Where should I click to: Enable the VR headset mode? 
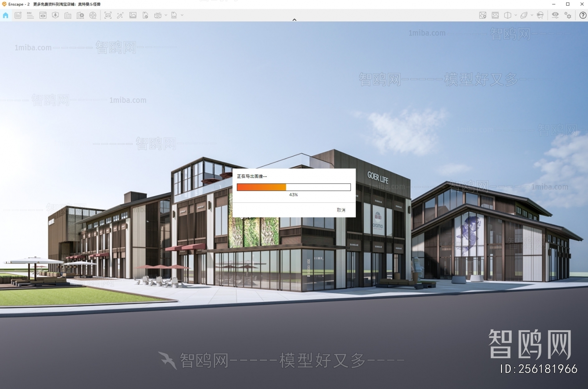540,15
